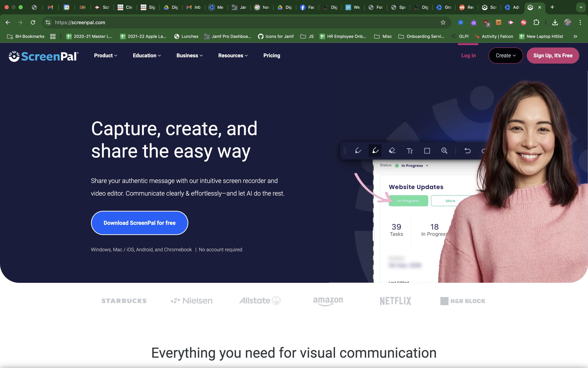
Task: Open Activity | Falcon bookmark
Action: pos(494,36)
